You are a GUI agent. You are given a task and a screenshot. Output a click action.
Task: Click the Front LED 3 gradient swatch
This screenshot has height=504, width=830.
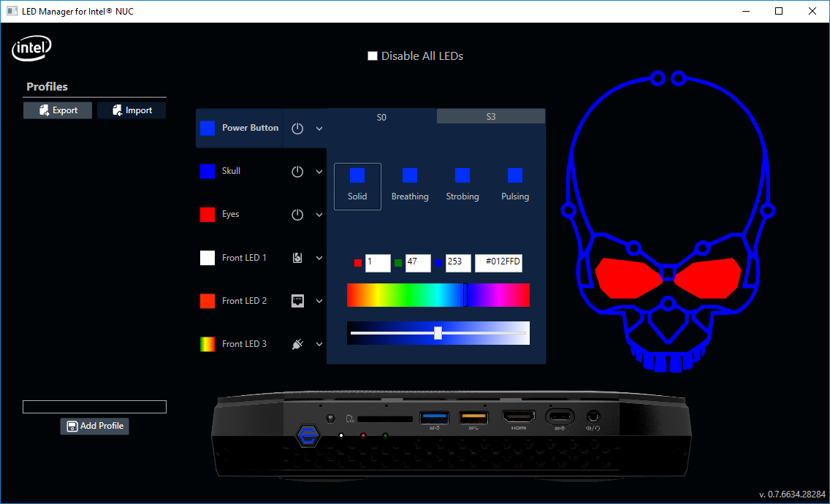point(207,344)
